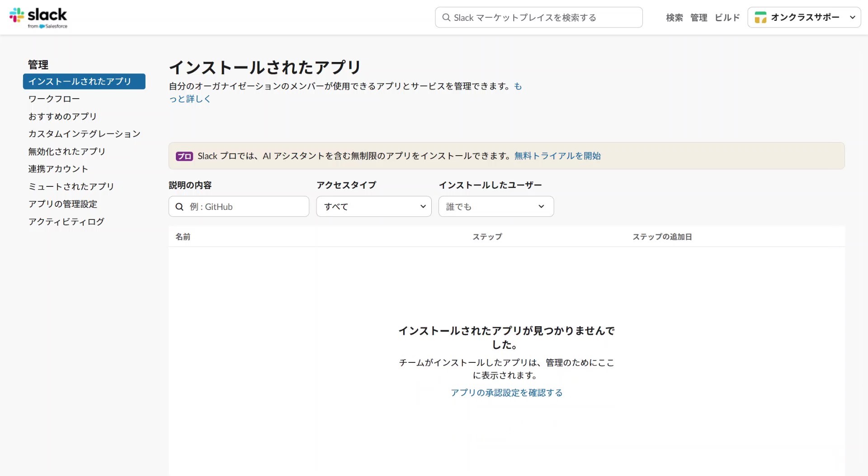Select おすすめのアプリ in sidebar
This screenshot has width=868, height=476.
62,116
